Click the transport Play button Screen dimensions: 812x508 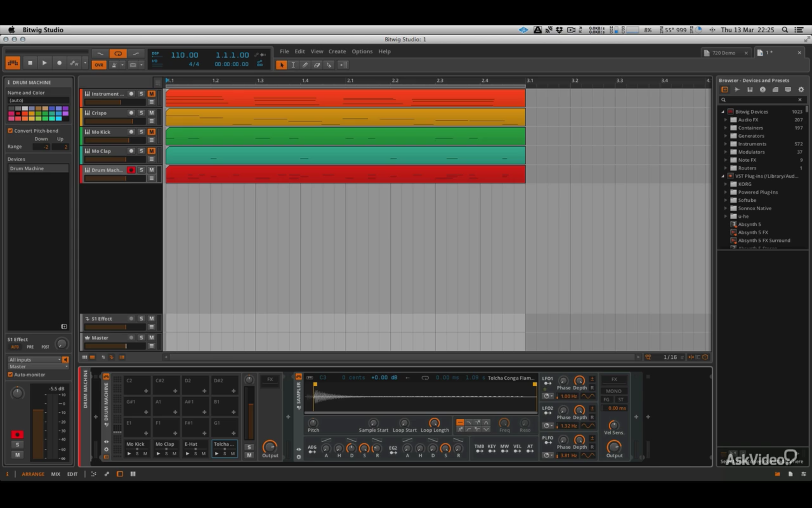pyautogui.click(x=44, y=63)
